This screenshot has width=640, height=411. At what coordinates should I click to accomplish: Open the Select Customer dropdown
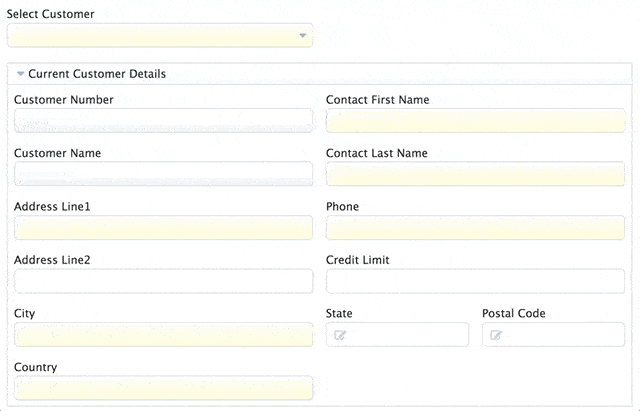click(x=160, y=35)
